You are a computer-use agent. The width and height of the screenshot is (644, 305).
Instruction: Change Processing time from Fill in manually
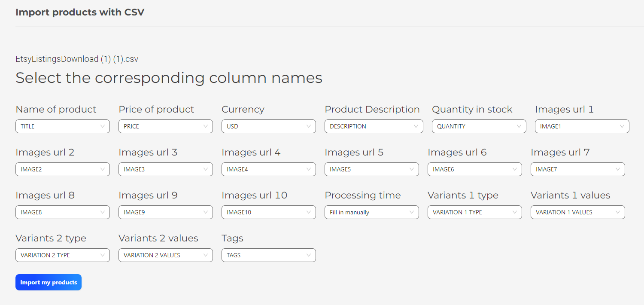371,212
